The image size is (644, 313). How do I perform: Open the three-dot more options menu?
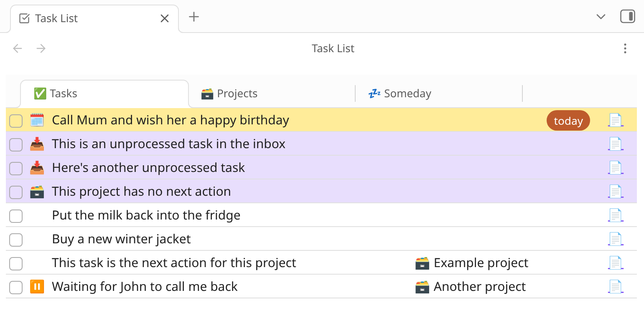pyautogui.click(x=625, y=48)
